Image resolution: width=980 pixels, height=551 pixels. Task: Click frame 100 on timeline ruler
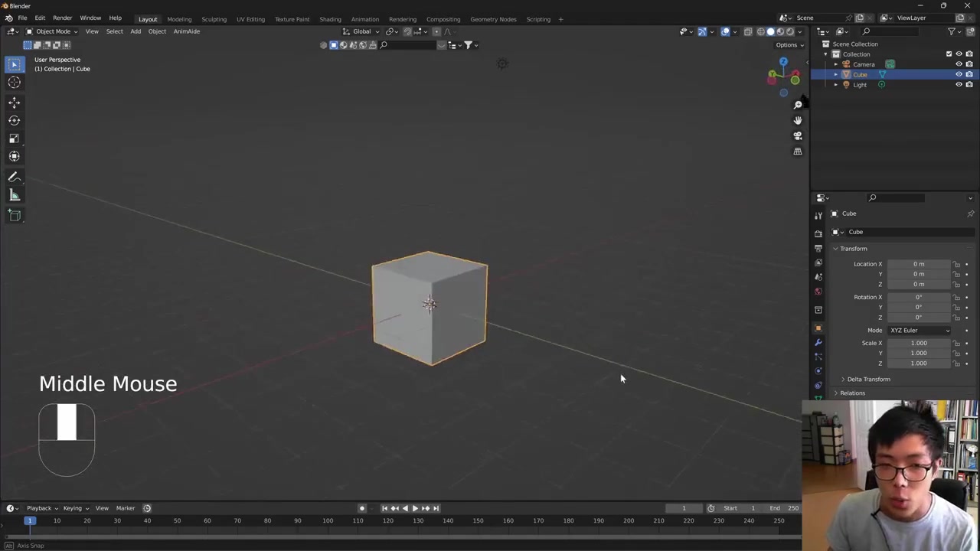pos(328,521)
